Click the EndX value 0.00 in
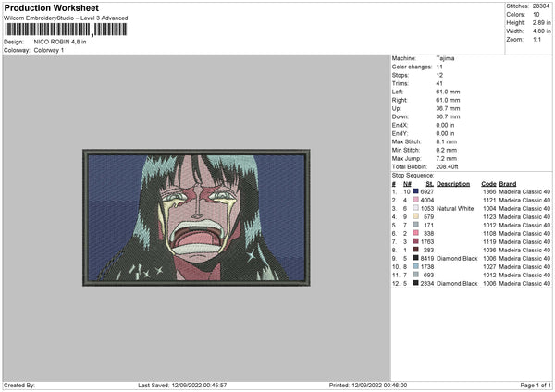This screenshot has height=392, width=555. pos(445,125)
